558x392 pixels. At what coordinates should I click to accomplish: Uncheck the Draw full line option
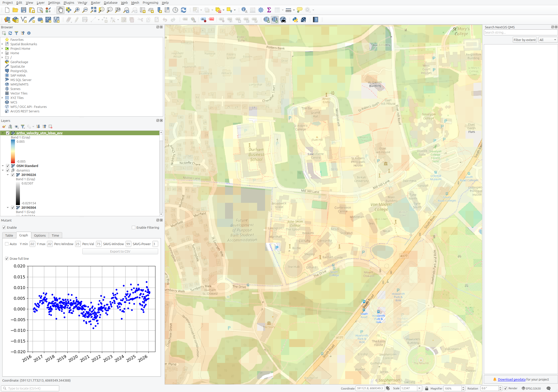(7, 259)
